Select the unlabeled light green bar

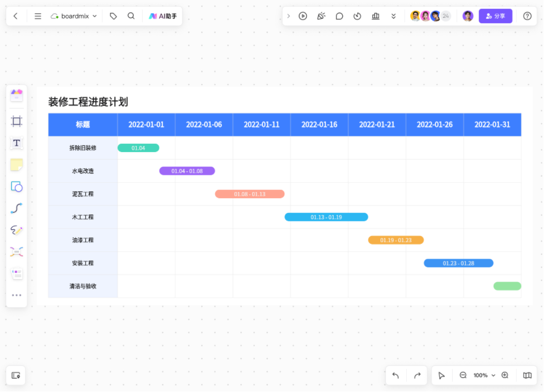[507, 286]
